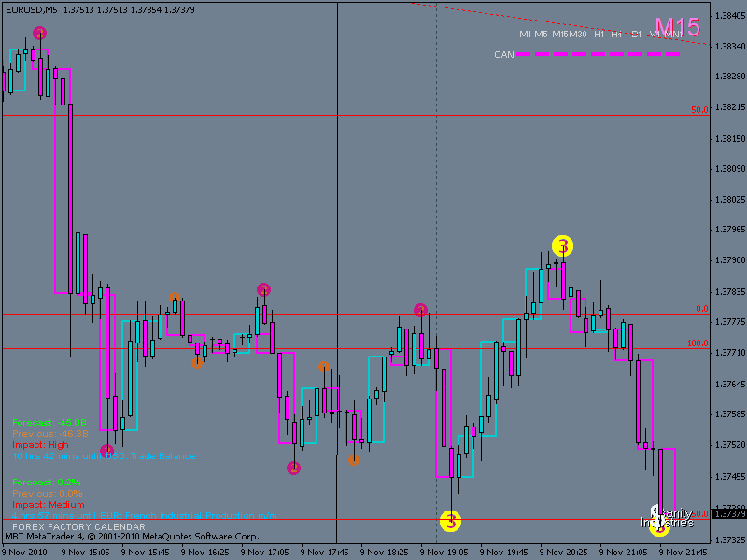The image size is (747, 560).
Task: Click the small white M15 timeframe label
Action: [x=560, y=35]
